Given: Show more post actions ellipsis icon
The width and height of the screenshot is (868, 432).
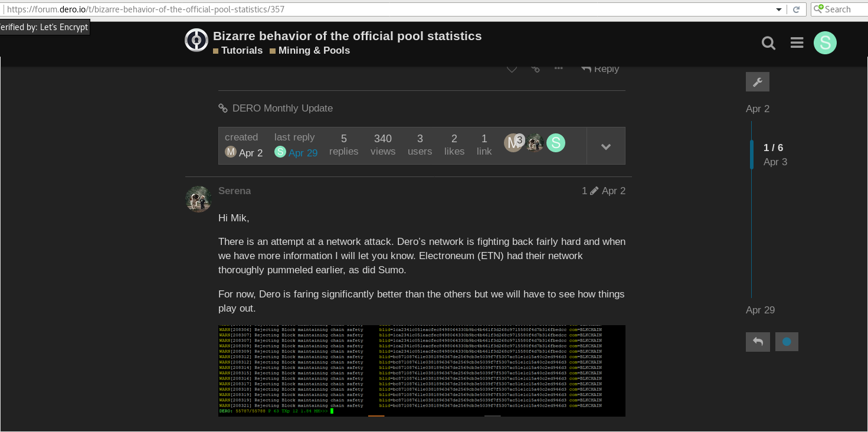Looking at the screenshot, I should point(558,68).
